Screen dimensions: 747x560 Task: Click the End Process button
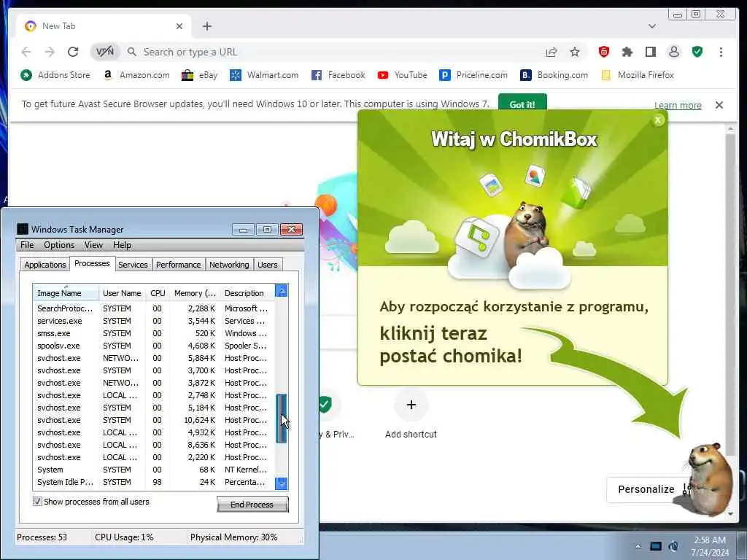tap(252, 505)
